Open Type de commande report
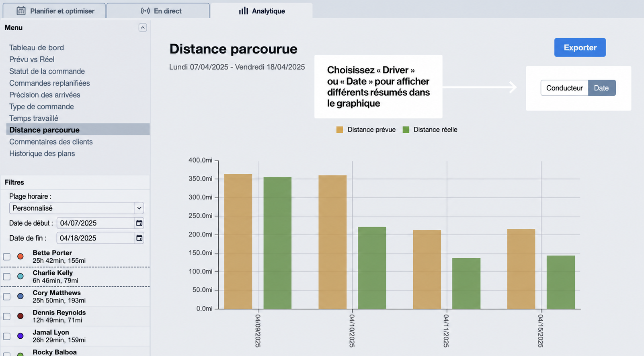This screenshot has width=644, height=356. [x=41, y=106]
